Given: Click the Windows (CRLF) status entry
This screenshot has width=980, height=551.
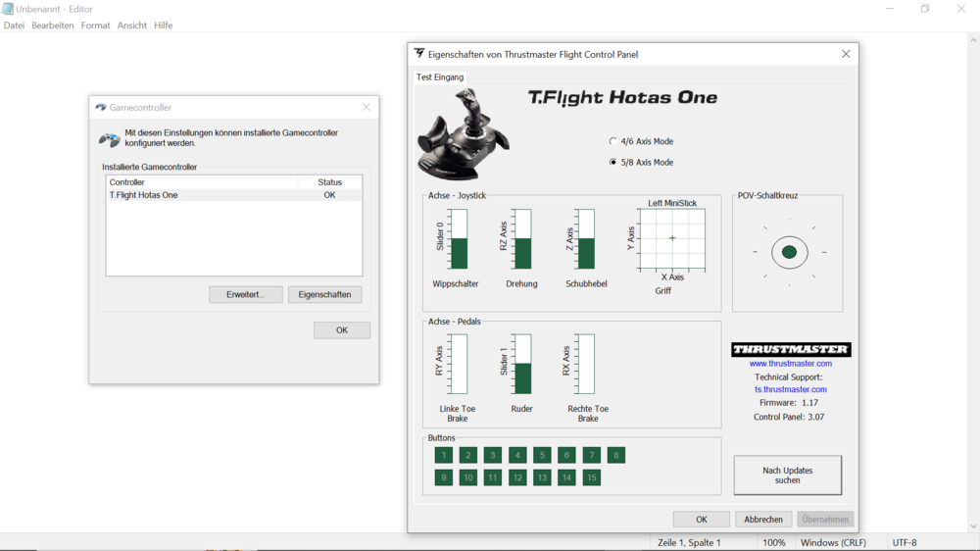Looking at the screenshot, I should coord(833,543).
